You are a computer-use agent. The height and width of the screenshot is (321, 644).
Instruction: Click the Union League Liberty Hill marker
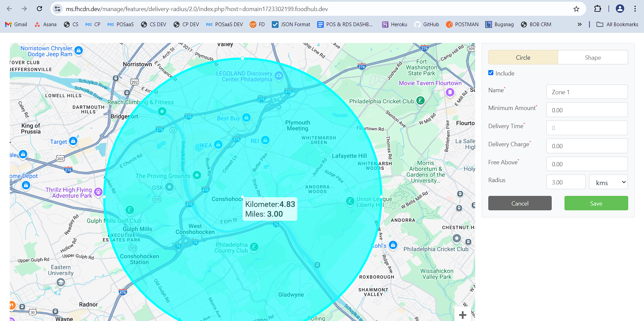pos(350,201)
